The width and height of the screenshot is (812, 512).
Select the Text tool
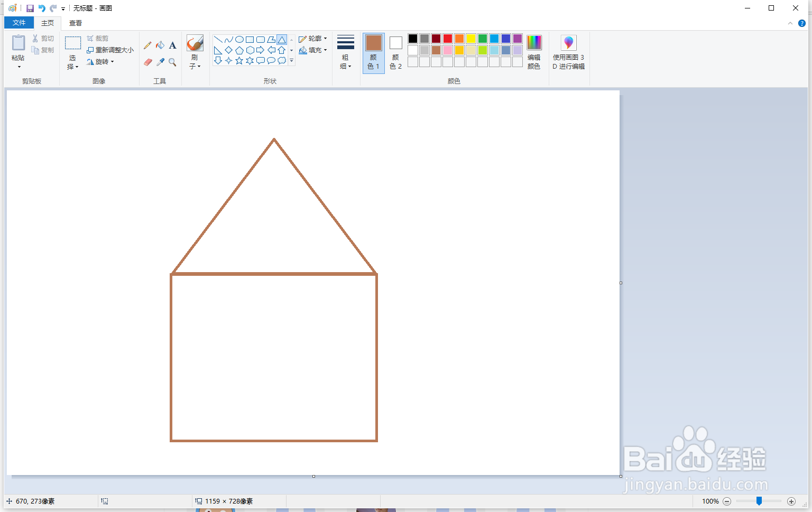pyautogui.click(x=172, y=45)
